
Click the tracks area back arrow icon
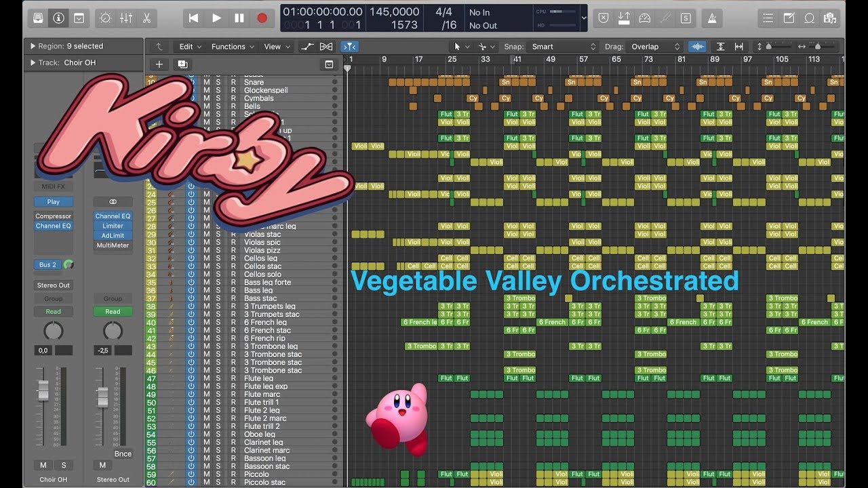coord(159,47)
